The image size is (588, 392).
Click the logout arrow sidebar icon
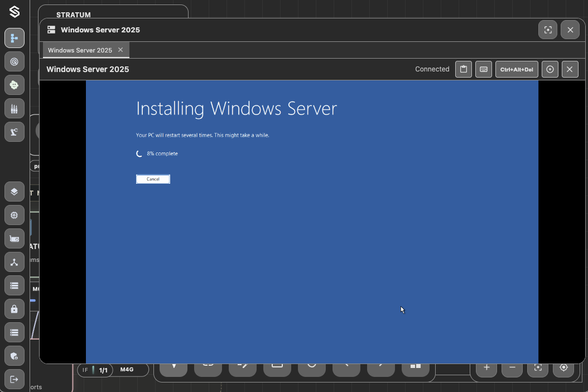(x=15, y=379)
